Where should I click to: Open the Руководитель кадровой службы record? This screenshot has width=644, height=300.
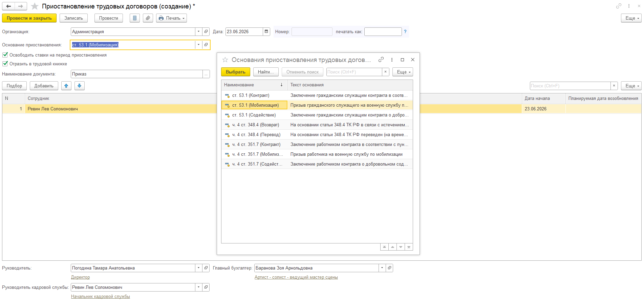coord(206,287)
